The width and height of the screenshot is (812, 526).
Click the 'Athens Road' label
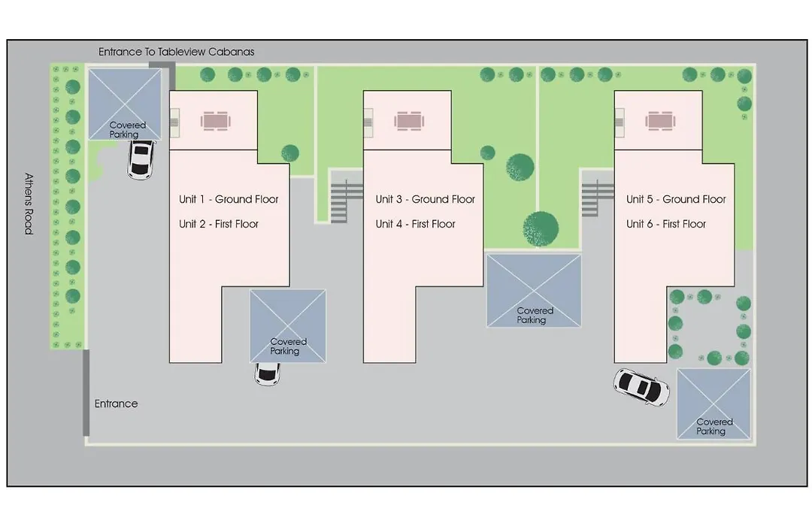(29, 204)
